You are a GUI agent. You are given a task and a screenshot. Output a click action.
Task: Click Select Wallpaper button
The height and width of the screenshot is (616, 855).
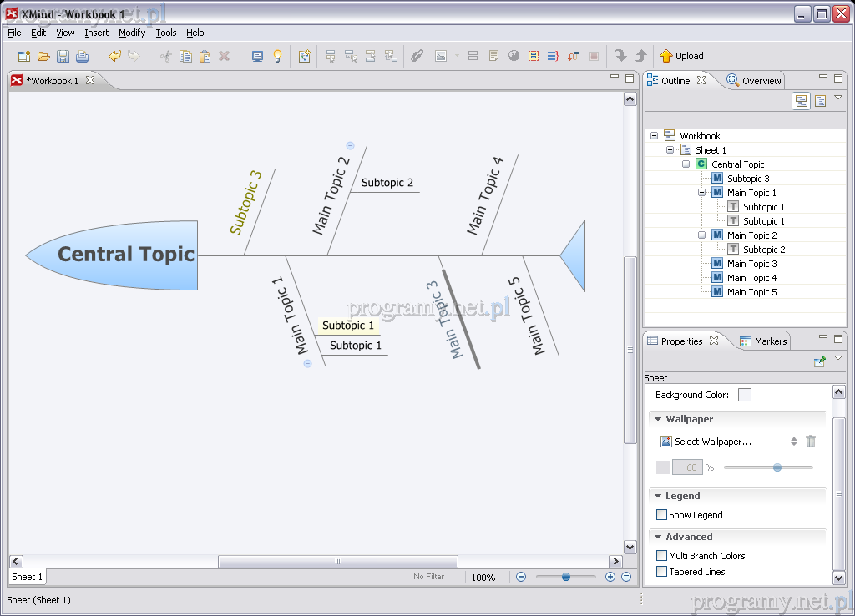(706, 442)
